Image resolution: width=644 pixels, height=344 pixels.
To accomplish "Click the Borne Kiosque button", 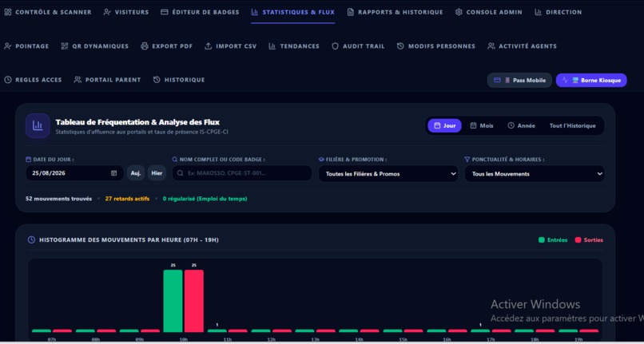I will (x=591, y=80).
